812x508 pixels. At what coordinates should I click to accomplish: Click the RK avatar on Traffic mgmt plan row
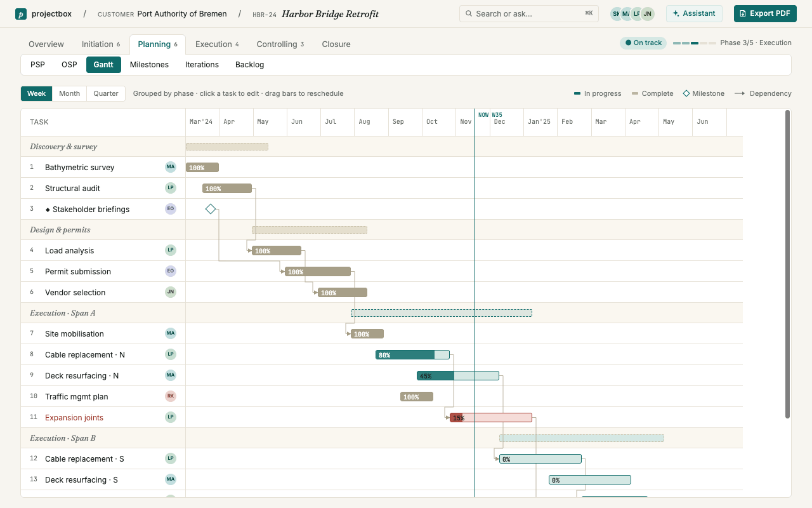pos(171,396)
